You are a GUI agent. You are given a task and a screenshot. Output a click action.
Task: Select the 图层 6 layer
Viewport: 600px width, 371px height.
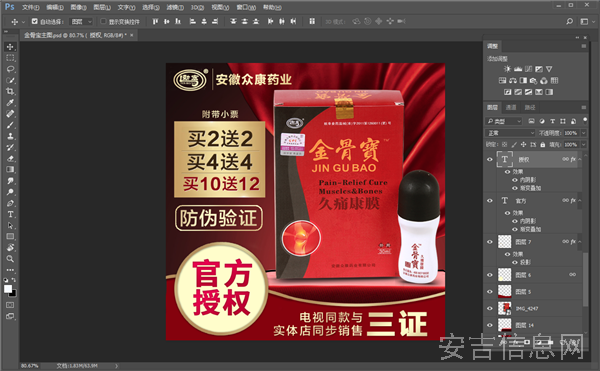tap(536, 275)
